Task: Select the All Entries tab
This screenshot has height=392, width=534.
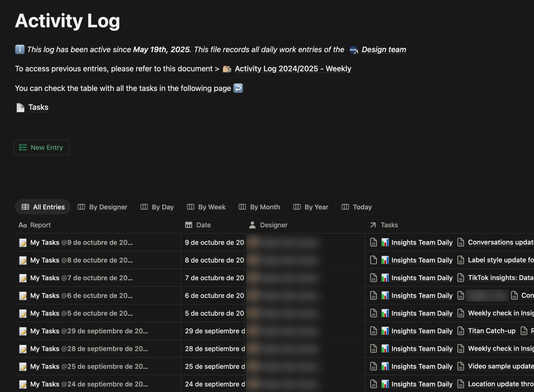Action: (x=43, y=207)
